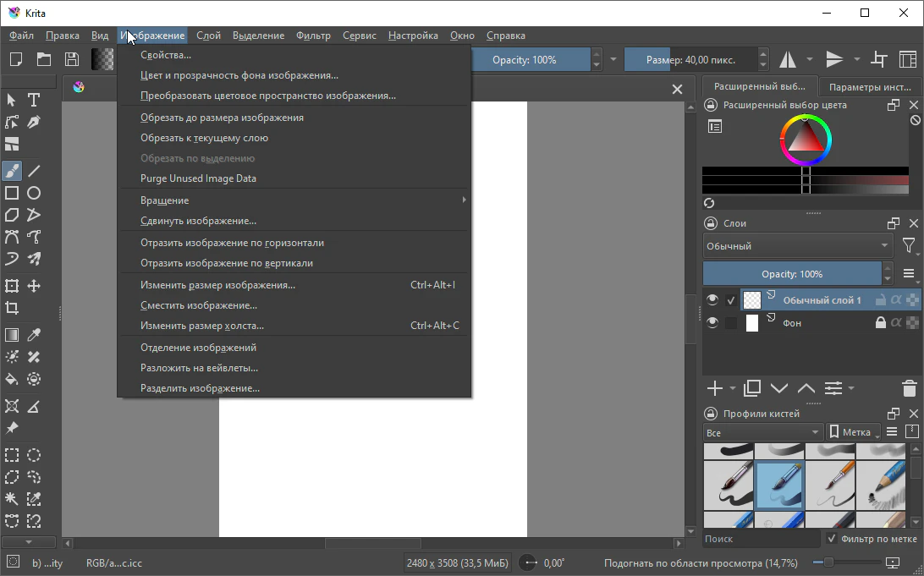Delete layer using trash icon
This screenshot has height=576, width=924.
(909, 388)
